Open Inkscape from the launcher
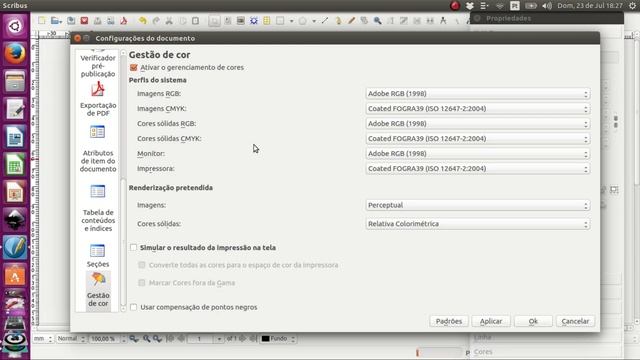Image resolution: width=640 pixels, height=360 pixels. 15,220
